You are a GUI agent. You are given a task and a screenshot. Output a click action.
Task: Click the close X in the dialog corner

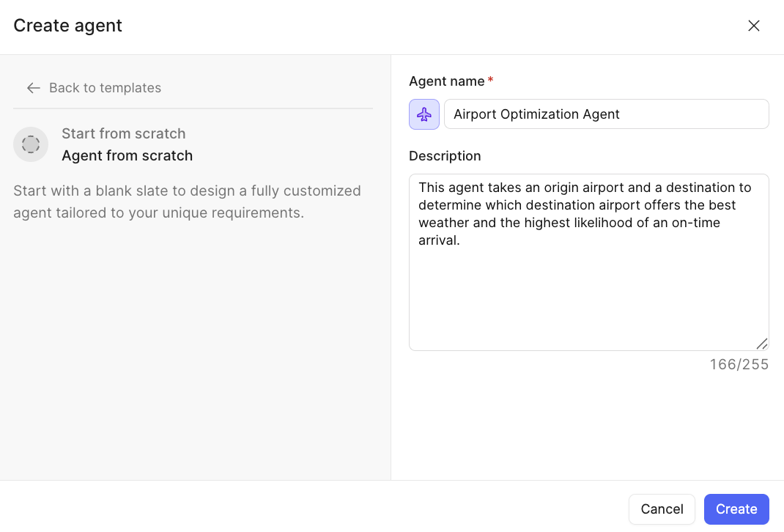(753, 26)
